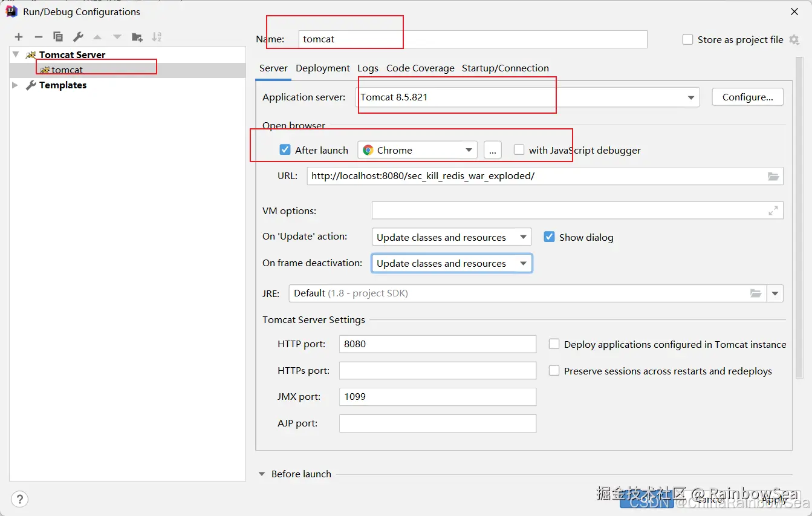Move configuration up with arrow icon
Viewport: 812px width, 516px height.
click(97, 37)
